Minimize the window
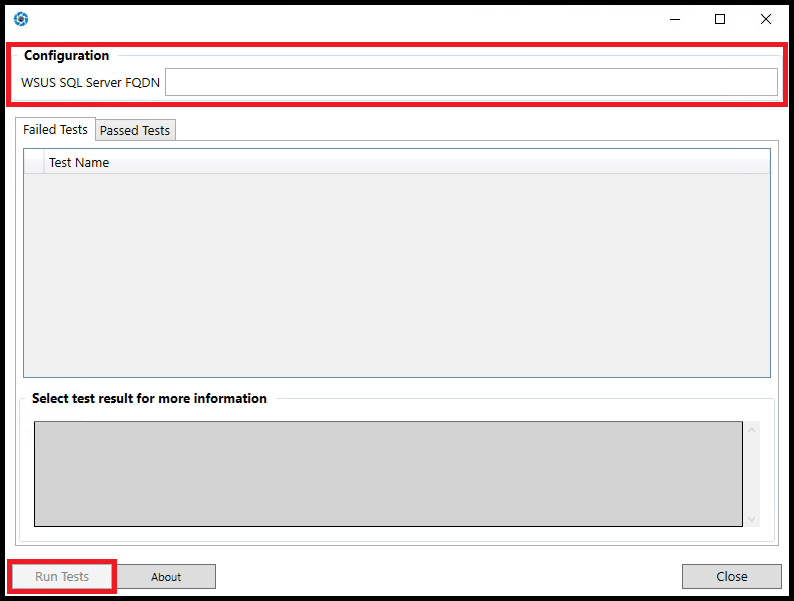Screen dimensions: 794x601 [674, 19]
